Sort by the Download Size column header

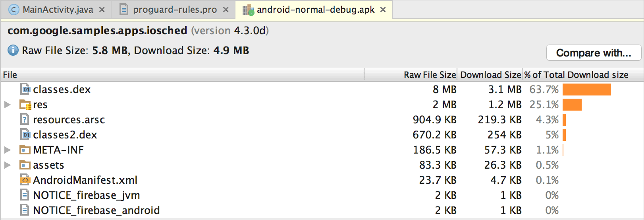(490, 75)
